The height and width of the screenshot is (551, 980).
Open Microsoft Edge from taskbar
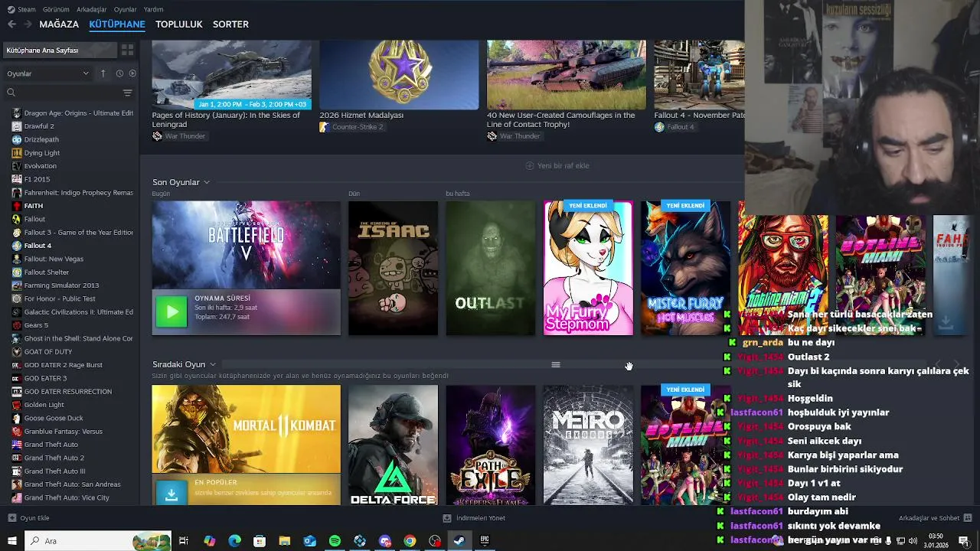(235, 541)
